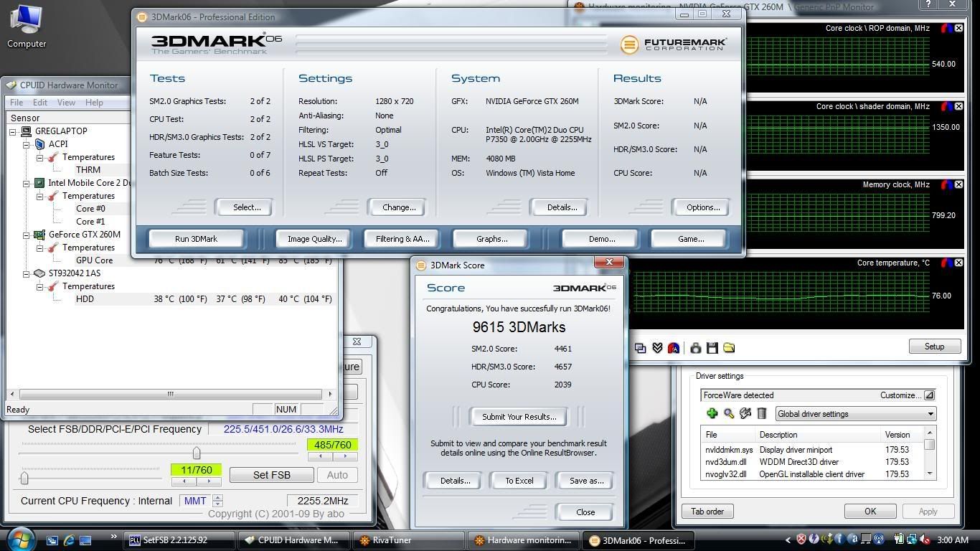Click the red-blue 'A' icon in monitoring toolbar

674,348
